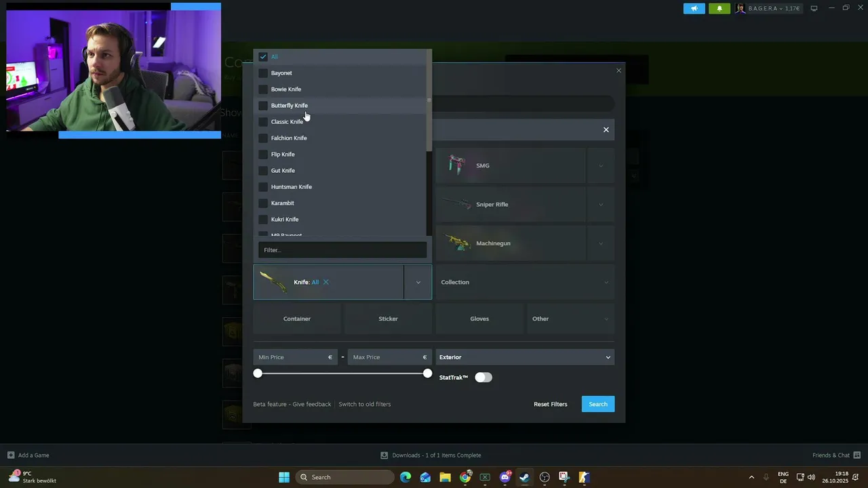The width and height of the screenshot is (868, 488).
Task: Open the Give feedback link
Action: click(312, 404)
